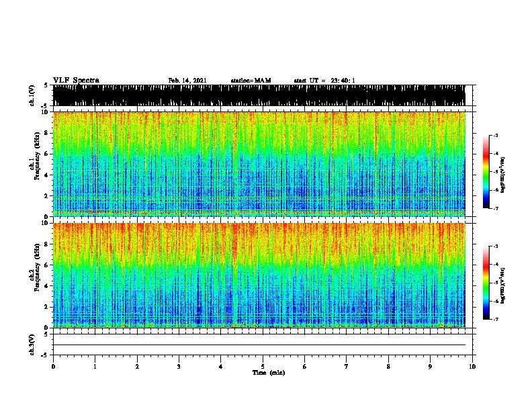Image resolution: width=532 pixels, height=411 pixels.
Task: Click the ch.1 frequency axis "6" tick label
Action: (x=47, y=154)
